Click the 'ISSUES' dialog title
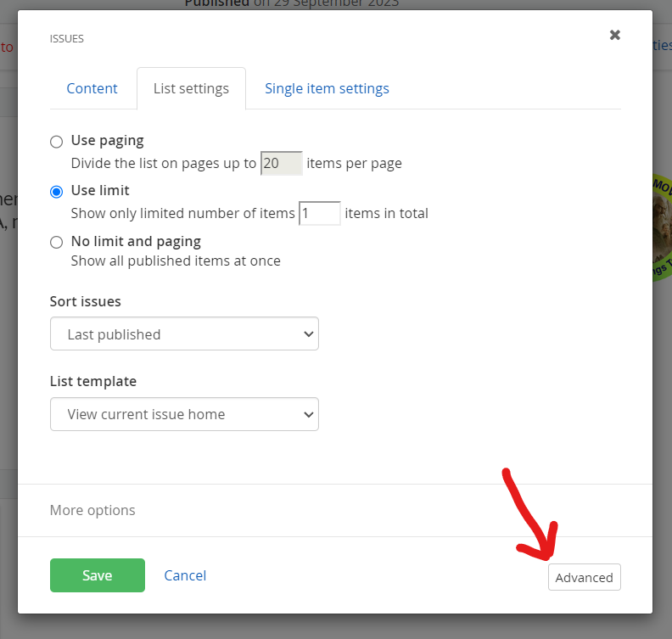The width and height of the screenshot is (672, 639). point(67,38)
